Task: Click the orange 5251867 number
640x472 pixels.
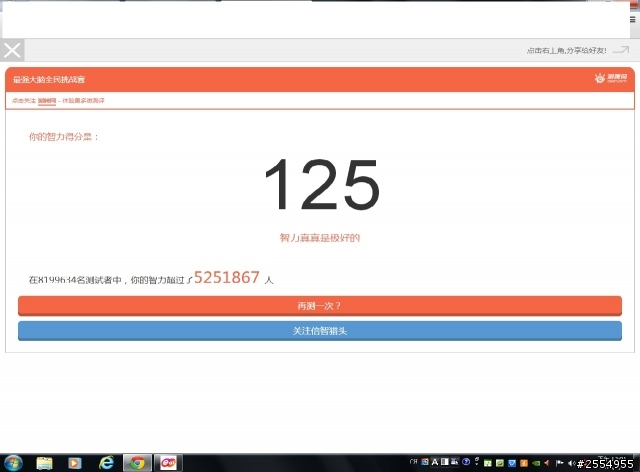Action: 227,278
